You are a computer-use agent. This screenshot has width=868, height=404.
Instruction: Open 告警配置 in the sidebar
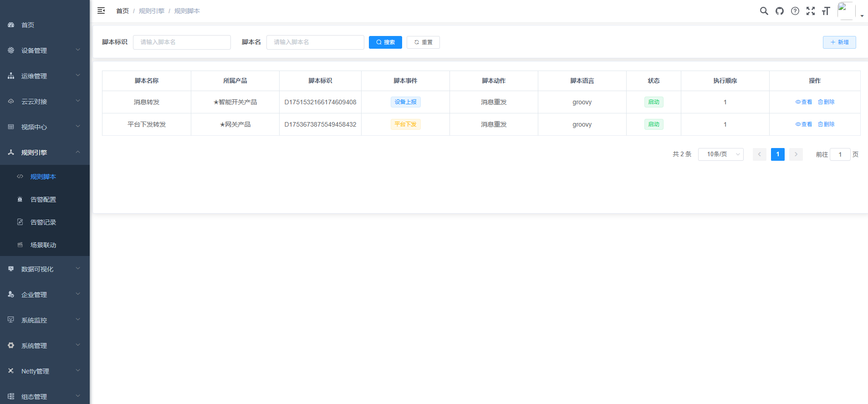pos(43,199)
